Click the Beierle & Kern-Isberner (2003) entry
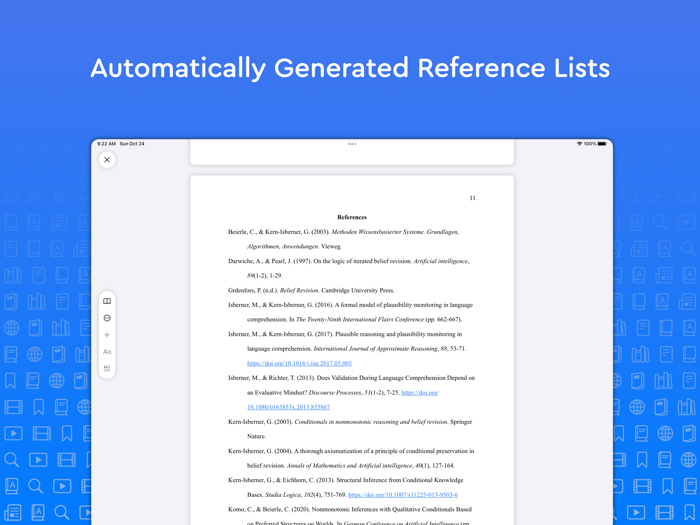This screenshot has height=525, width=700. tap(343, 239)
